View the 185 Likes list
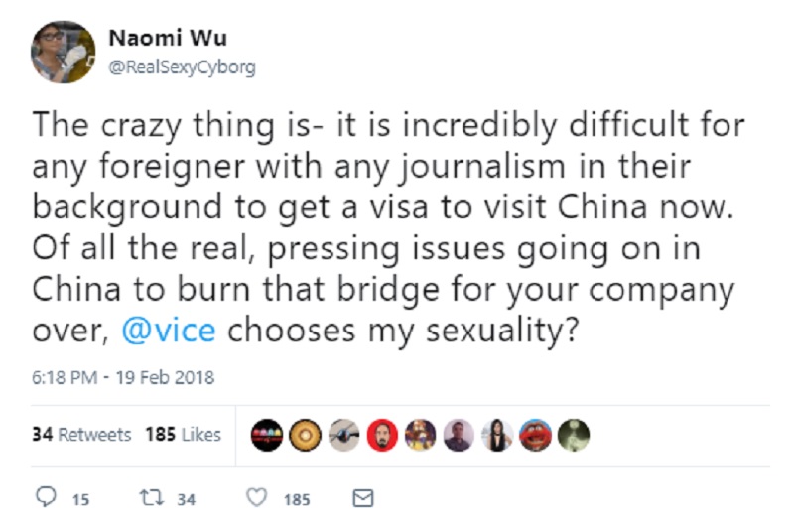794x532 pixels. click(x=184, y=435)
